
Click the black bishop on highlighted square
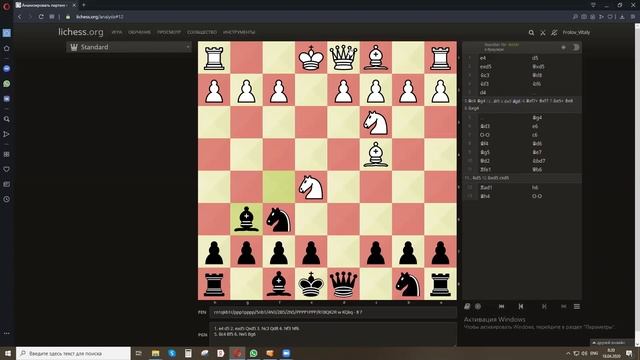tap(246, 219)
